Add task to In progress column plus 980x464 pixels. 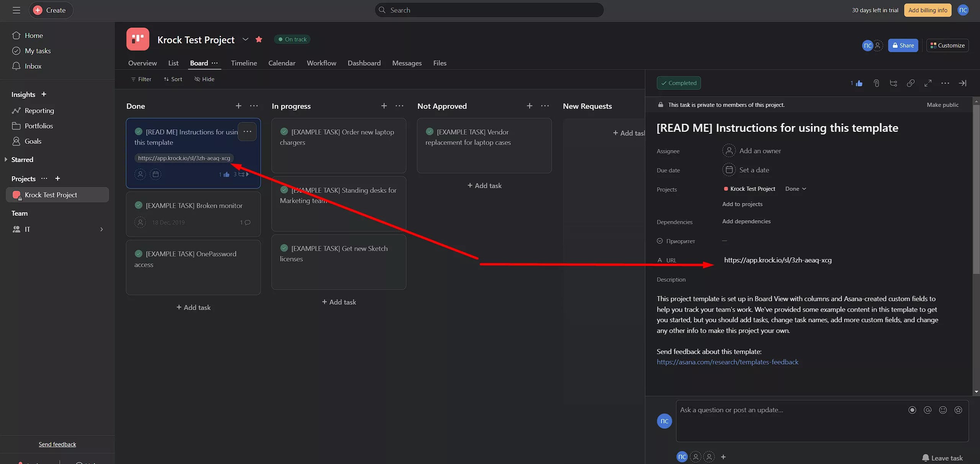click(384, 106)
